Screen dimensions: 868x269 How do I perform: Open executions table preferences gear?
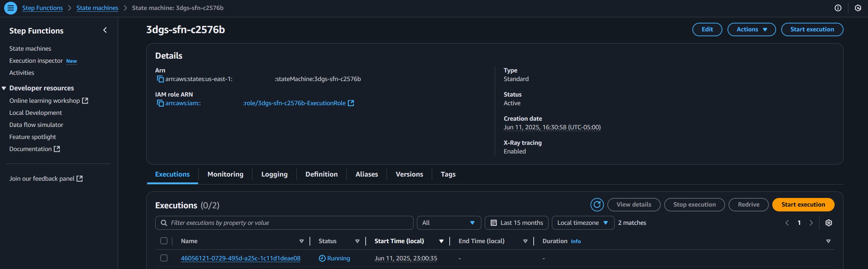[x=829, y=223]
